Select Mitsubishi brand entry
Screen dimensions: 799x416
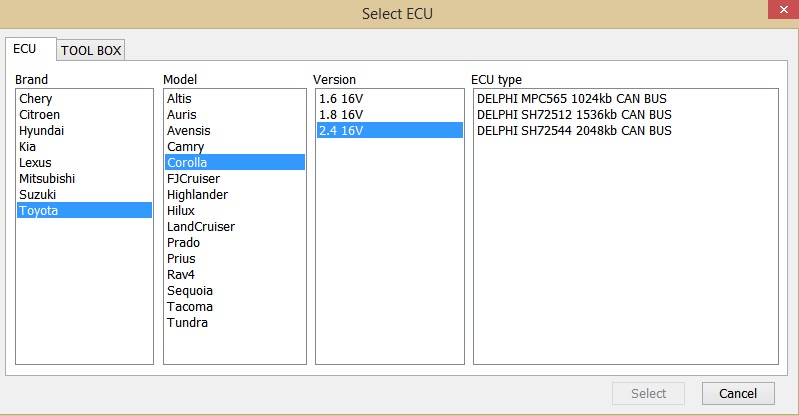coord(47,179)
